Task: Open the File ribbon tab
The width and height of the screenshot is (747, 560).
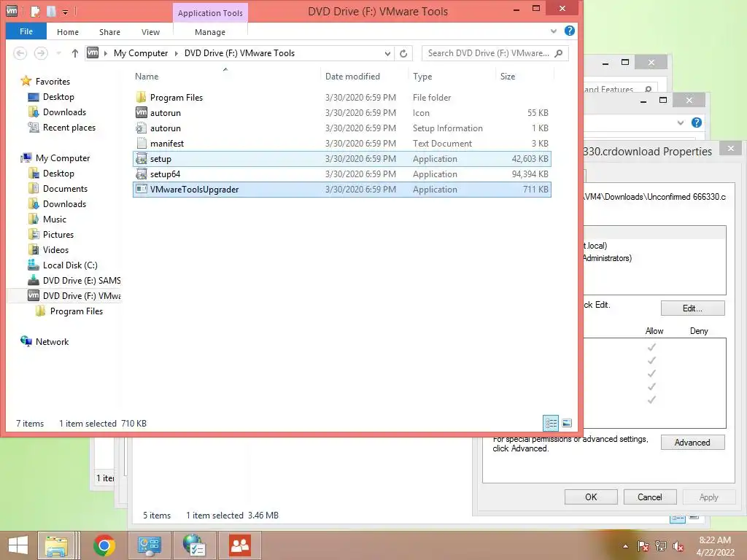Action: click(x=26, y=31)
